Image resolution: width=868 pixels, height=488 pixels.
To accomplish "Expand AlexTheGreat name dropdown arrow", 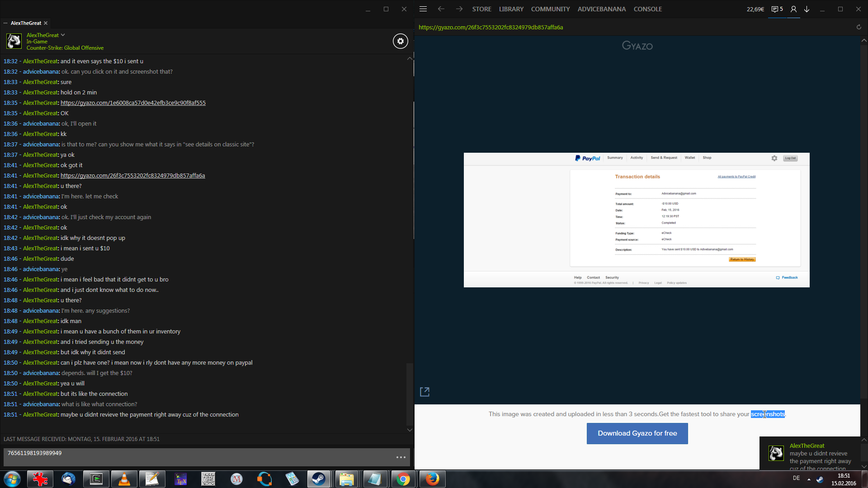I will [x=63, y=35].
